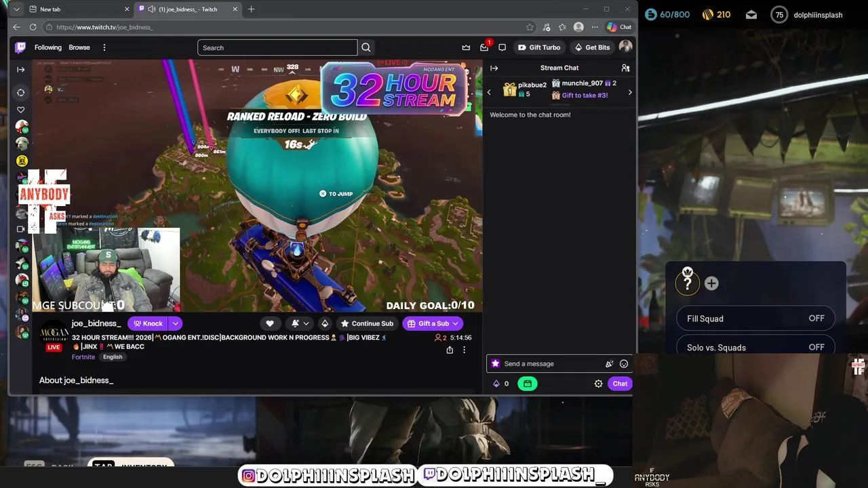The height and width of the screenshot is (488, 868).
Task: Open Knock button dropdown arrow
Action: point(175,323)
